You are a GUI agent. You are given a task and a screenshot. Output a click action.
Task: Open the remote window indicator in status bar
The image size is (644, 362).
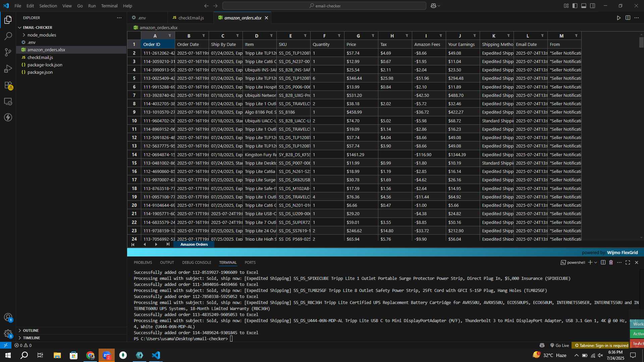click(x=6, y=345)
